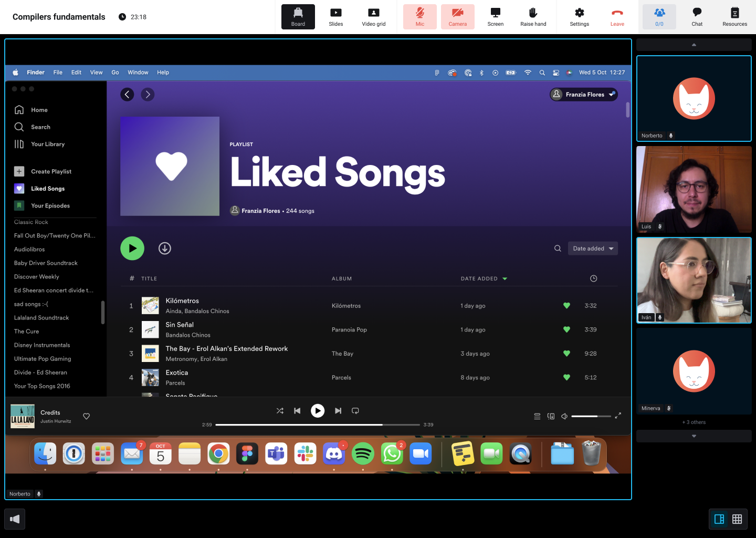Image resolution: width=756 pixels, height=538 pixels.
Task: Select Iván's video tile
Action: click(x=694, y=280)
